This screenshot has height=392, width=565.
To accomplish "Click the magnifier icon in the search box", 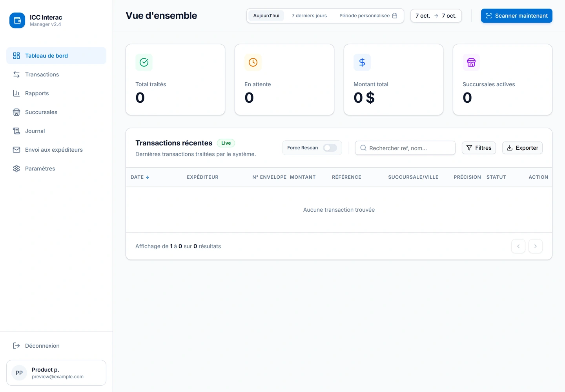I will tap(363, 148).
